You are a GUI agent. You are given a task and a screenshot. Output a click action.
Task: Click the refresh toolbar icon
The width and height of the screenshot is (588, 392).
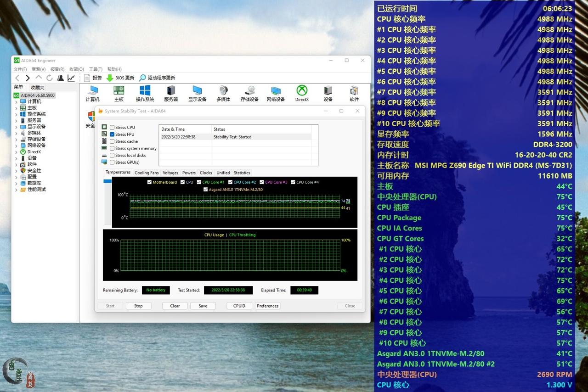[50, 78]
